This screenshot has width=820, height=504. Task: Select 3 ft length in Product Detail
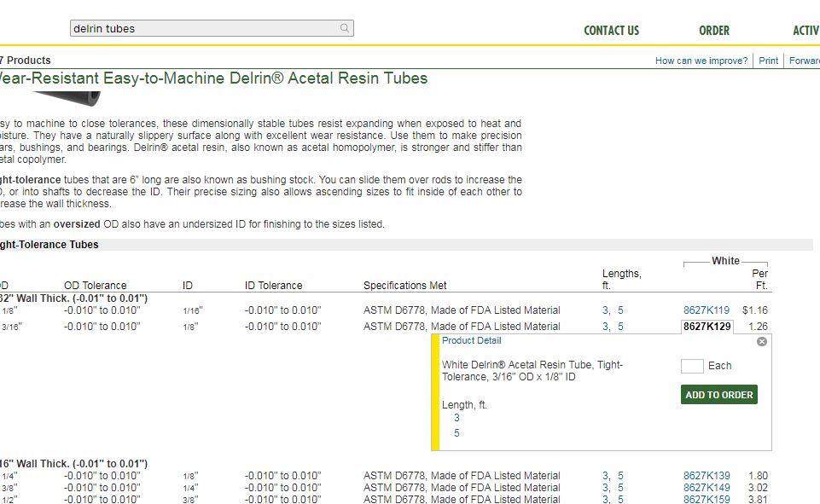coord(457,418)
